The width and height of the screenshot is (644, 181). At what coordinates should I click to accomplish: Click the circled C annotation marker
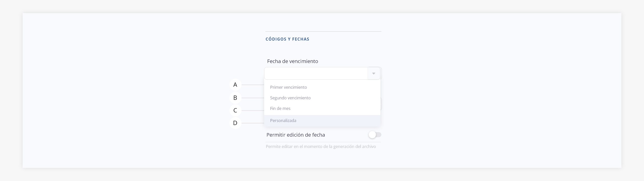click(x=235, y=110)
